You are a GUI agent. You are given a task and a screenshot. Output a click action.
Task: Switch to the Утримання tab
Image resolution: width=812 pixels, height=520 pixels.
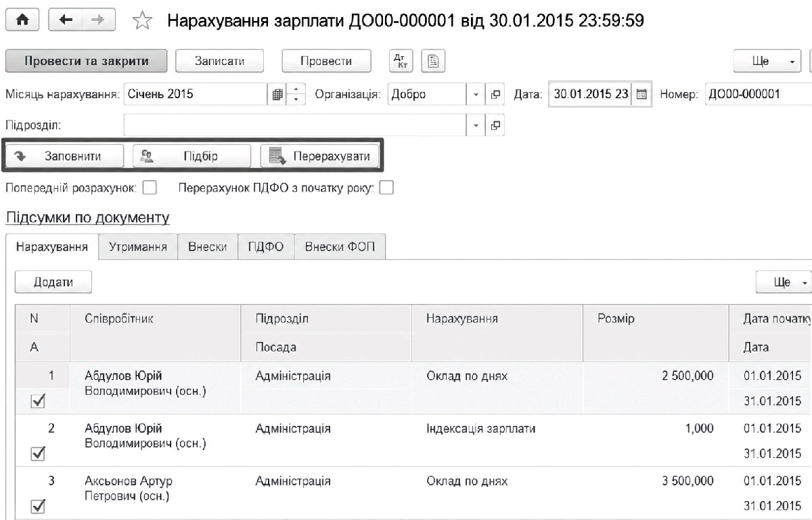(x=138, y=247)
